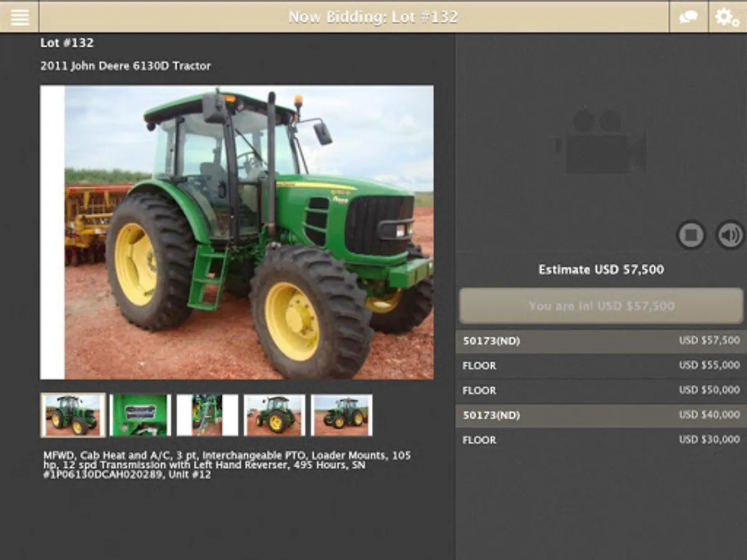This screenshot has width=747, height=560.
Task: Select the 50173(ND) bid at $40,000
Action: coord(601,415)
